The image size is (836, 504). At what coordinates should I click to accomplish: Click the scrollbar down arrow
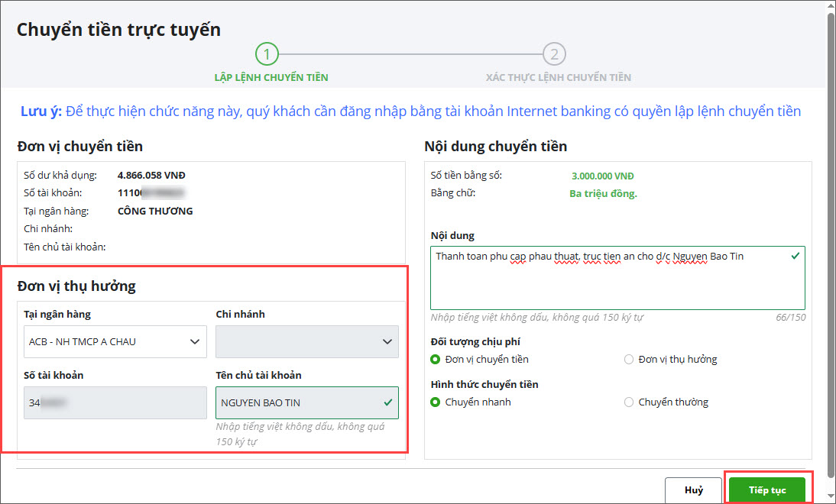click(830, 498)
